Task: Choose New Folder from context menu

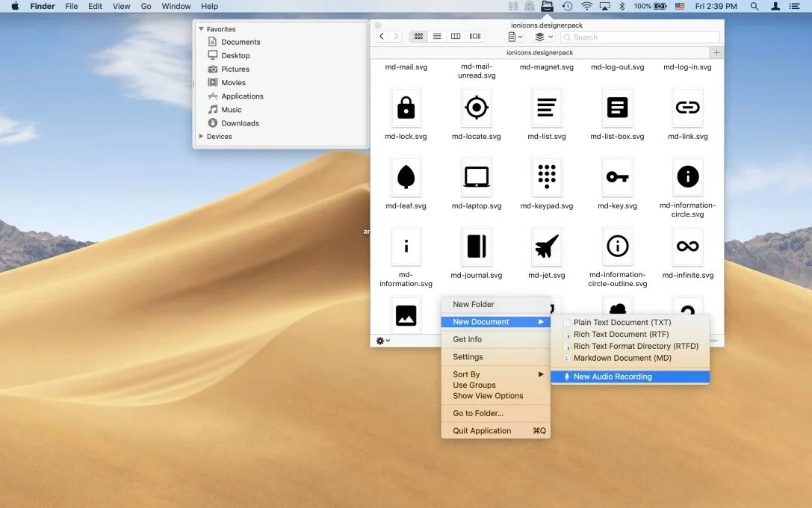Action: tap(495, 305)
